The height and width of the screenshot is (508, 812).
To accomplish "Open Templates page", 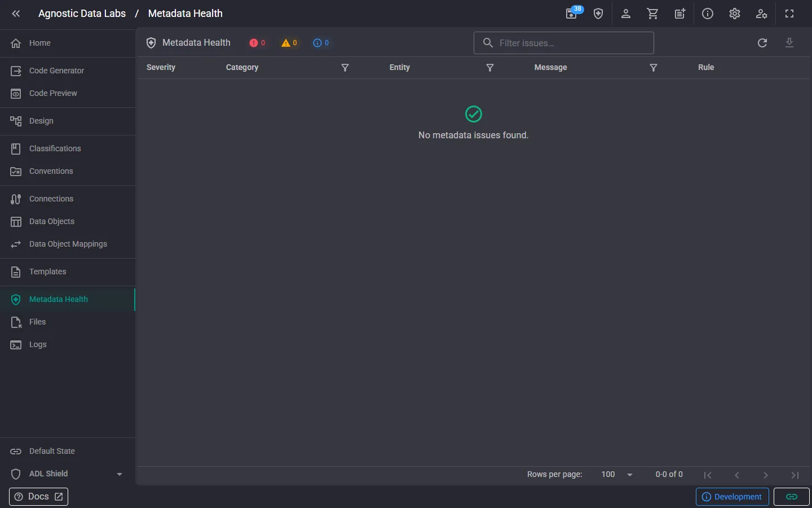I will (x=68, y=271).
